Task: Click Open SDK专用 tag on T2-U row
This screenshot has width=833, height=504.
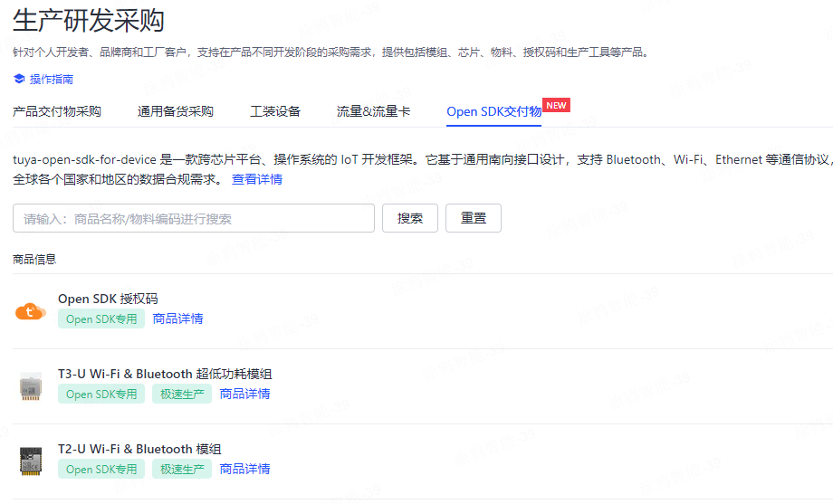Action: [101, 470]
